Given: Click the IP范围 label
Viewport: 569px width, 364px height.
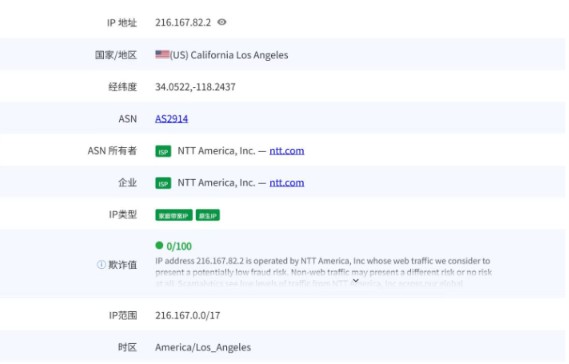Looking at the screenshot, I should click(x=123, y=315).
